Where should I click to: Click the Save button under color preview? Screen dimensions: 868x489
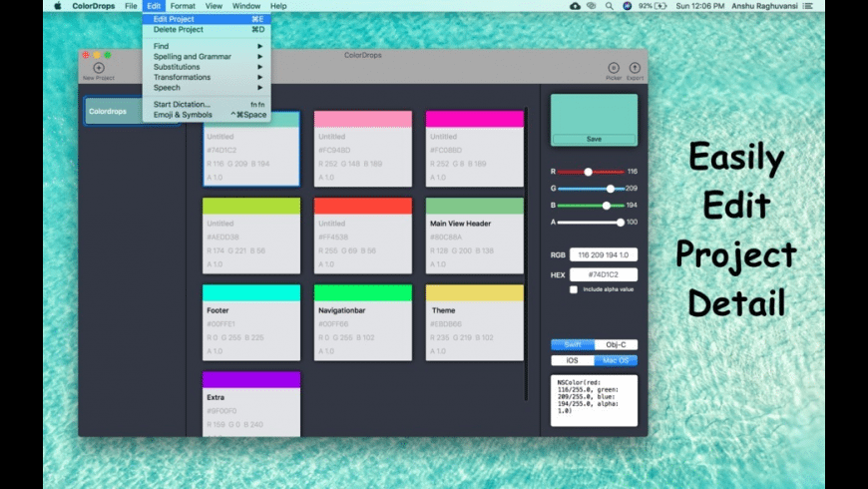pos(594,139)
